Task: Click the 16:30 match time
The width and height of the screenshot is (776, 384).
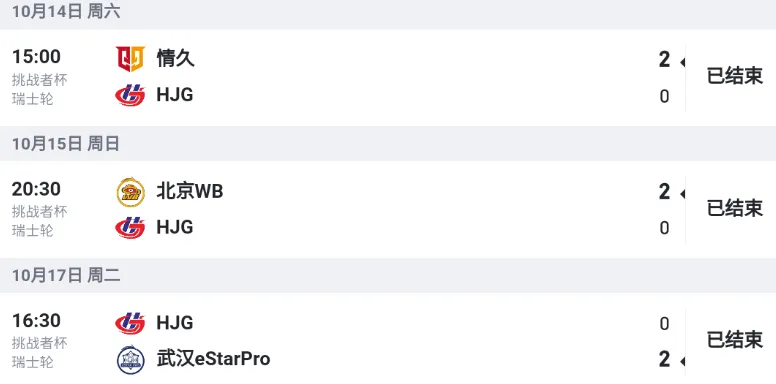Action: point(36,321)
